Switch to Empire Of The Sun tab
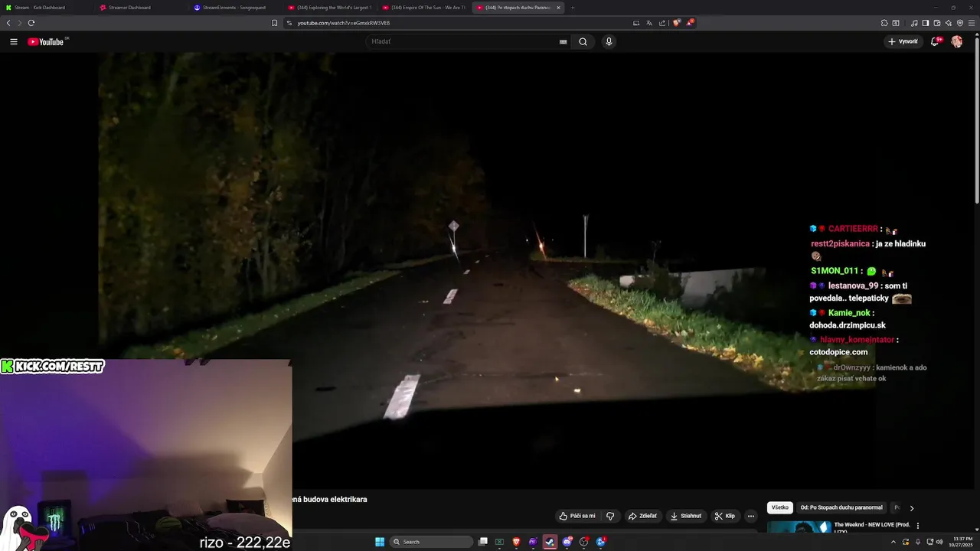The height and width of the screenshot is (551, 980). (423, 8)
